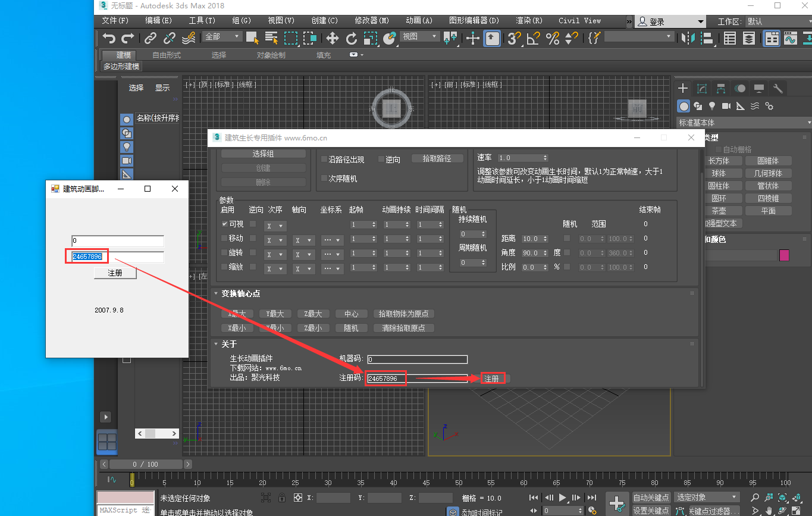Open the Scene Explorer toggle icon
Image resolution: width=812 pixels, height=516 pixels.
click(x=730, y=38)
